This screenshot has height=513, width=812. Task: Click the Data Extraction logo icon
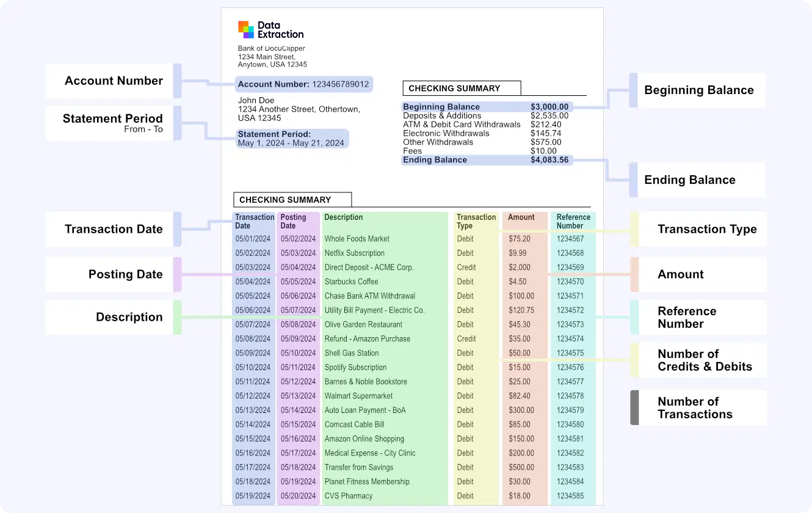245,29
